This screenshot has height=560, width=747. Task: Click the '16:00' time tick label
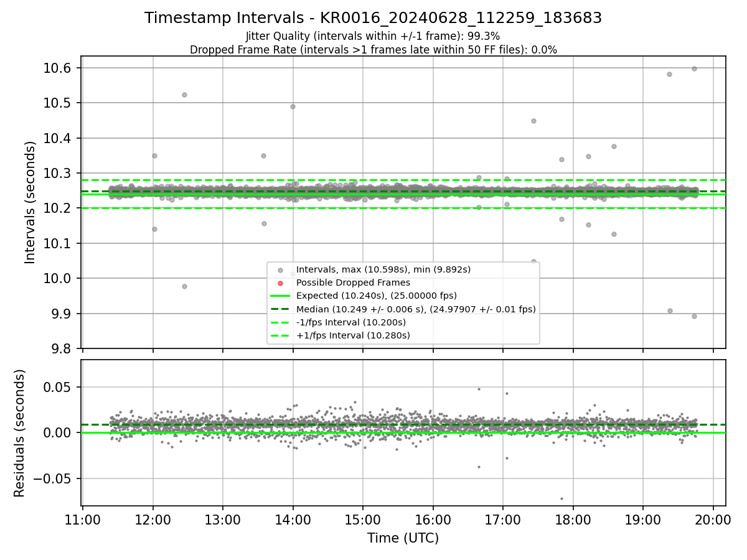pyautogui.click(x=433, y=519)
